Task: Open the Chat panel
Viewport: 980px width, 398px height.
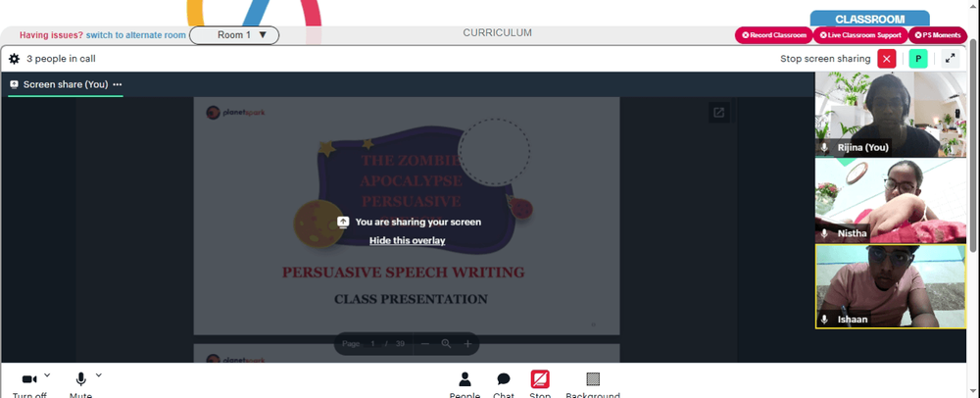Action: pos(504,383)
